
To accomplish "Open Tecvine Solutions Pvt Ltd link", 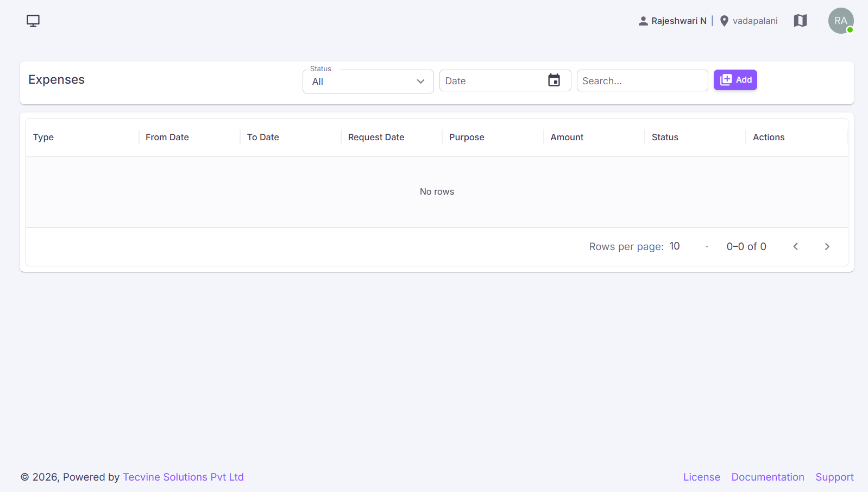I will point(183,477).
